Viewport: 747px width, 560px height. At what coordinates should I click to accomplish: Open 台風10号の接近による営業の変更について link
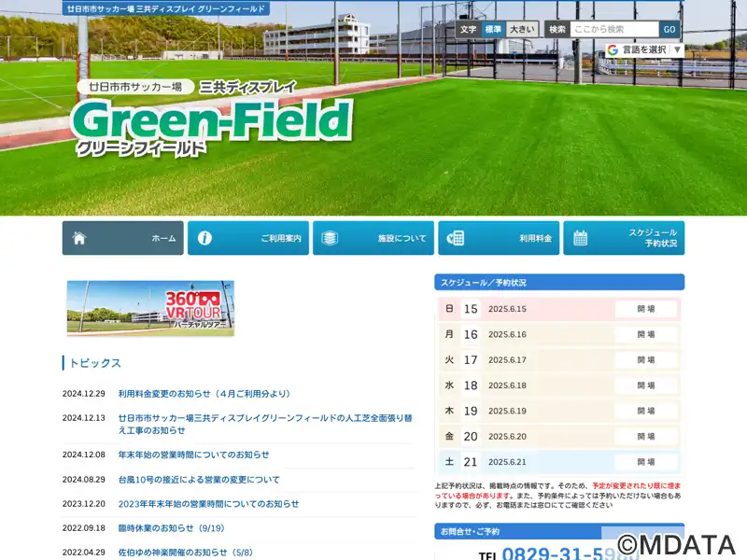click(199, 480)
